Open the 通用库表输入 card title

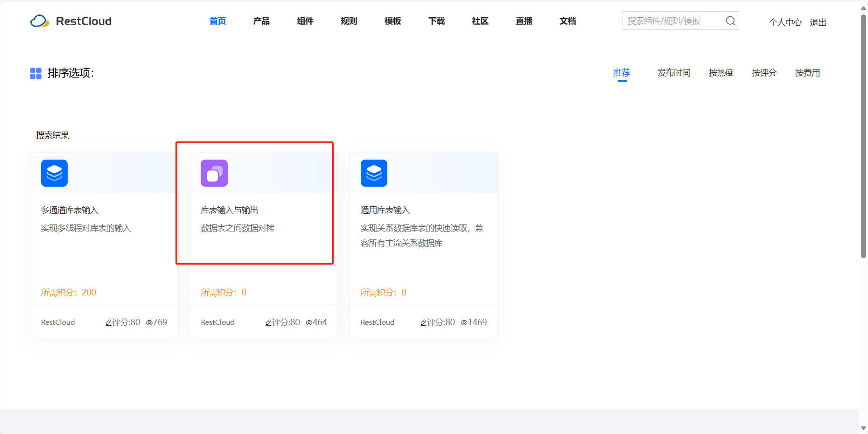tap(385, 210)
